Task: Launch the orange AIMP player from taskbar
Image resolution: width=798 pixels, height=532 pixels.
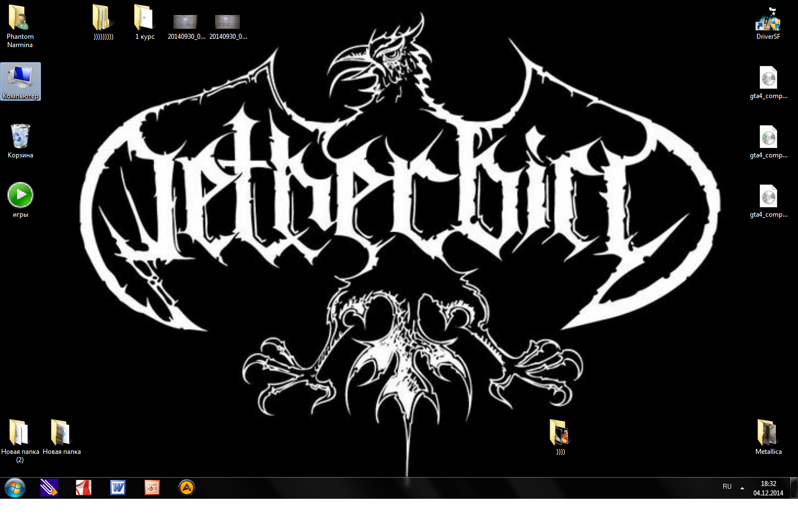Action: pyautogui.click(x=187, y=488)
